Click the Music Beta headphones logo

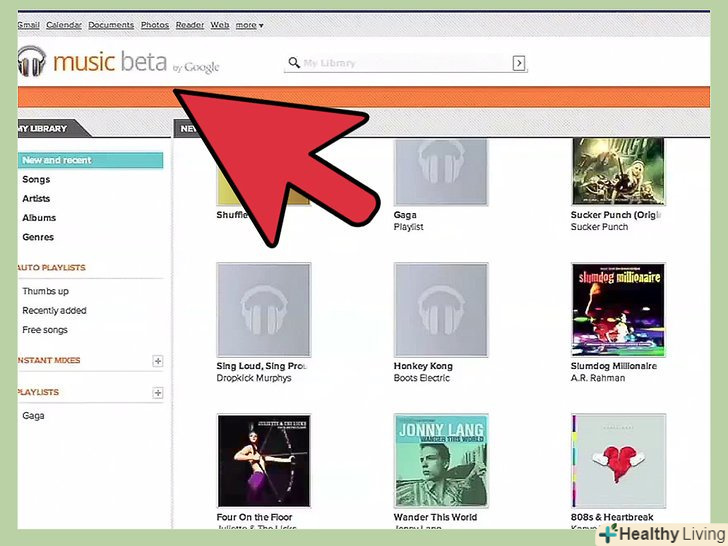(x=32, y=61)
